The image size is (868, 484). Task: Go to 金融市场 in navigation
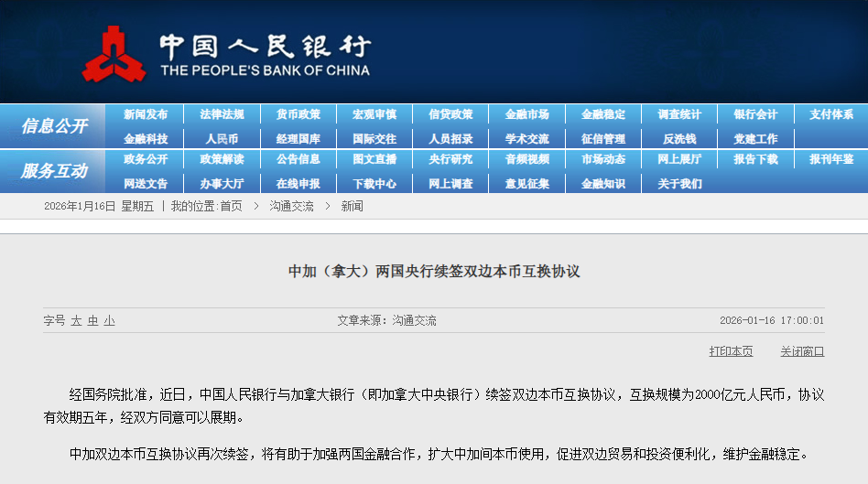pyautogui.click(x=526, y=114)
